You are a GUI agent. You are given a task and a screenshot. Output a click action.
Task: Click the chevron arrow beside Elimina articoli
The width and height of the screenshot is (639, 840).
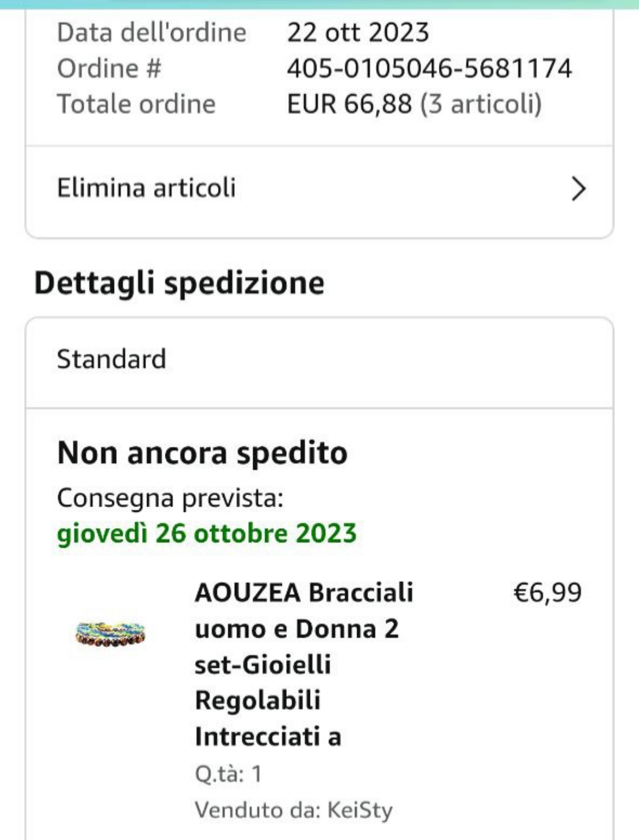click(578, 189)
